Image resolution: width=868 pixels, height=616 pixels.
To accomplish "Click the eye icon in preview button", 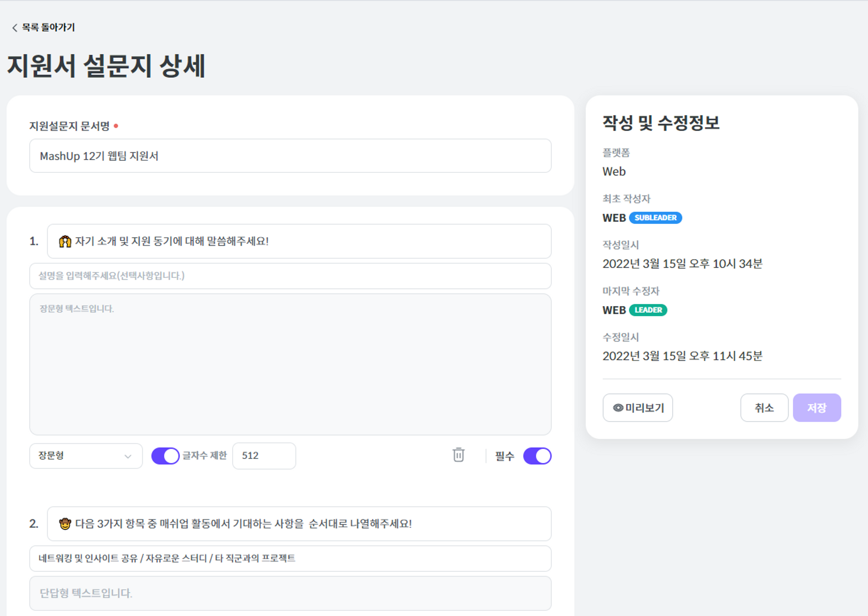I will pyautogui.click(x=618, y=408).
